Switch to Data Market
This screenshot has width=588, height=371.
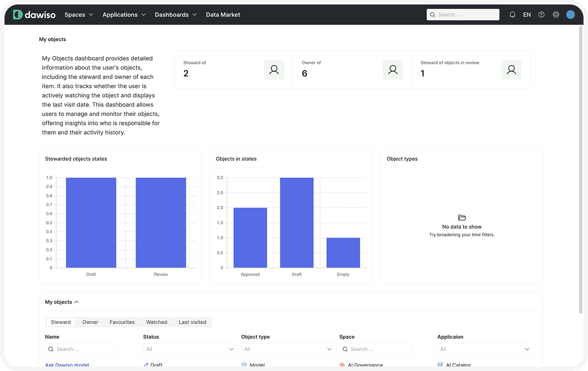pyautogui.click(x=223, y=14)
